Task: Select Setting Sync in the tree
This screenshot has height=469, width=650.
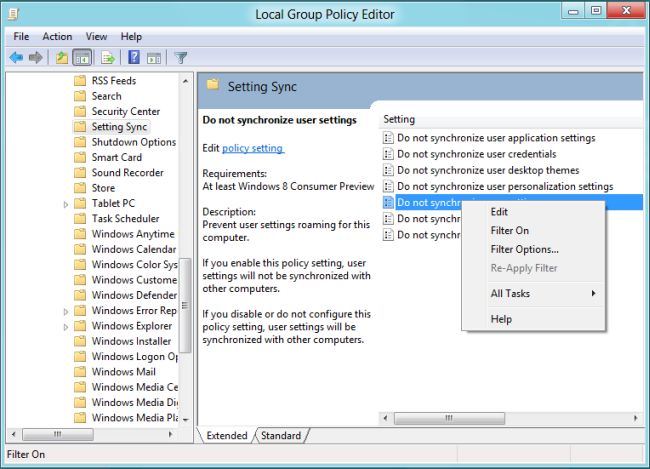Action: 119,126
